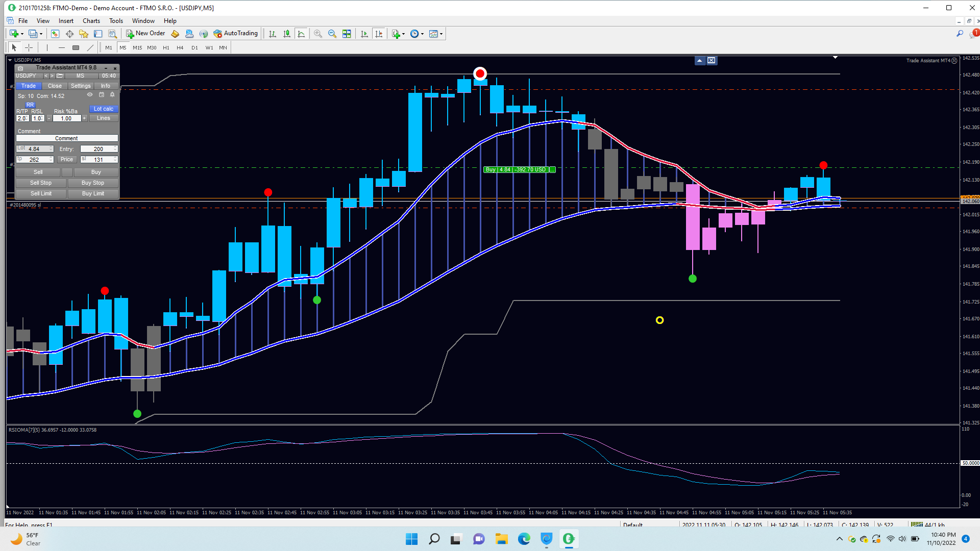Open the Charts menu

click(91, 21)
